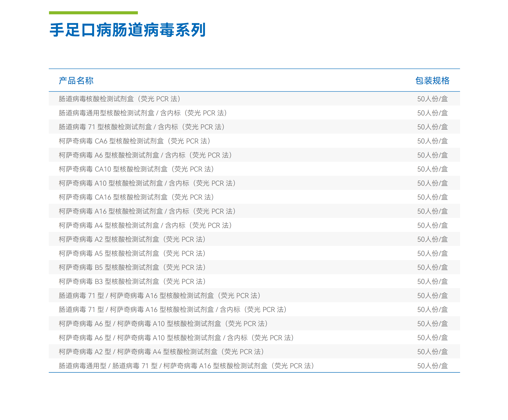Select row 柯萨奇病毒 A2 型 / 柯萨奇病毒 A4 型核酸检测试剂盒
This screenshot has height=420, width=508.
[x=254, y=351]
